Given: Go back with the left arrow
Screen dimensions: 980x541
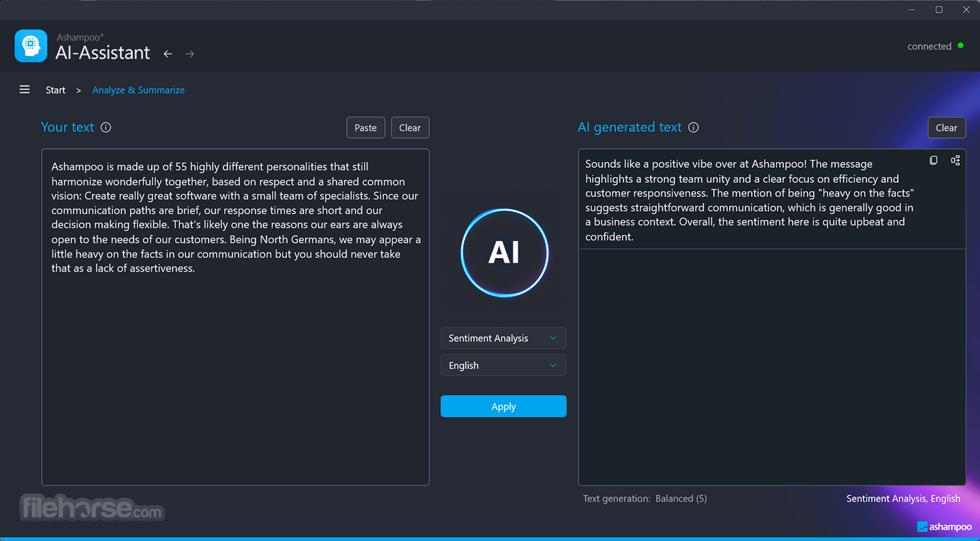Looking at the screenshot, I should [x=168, y=54].
